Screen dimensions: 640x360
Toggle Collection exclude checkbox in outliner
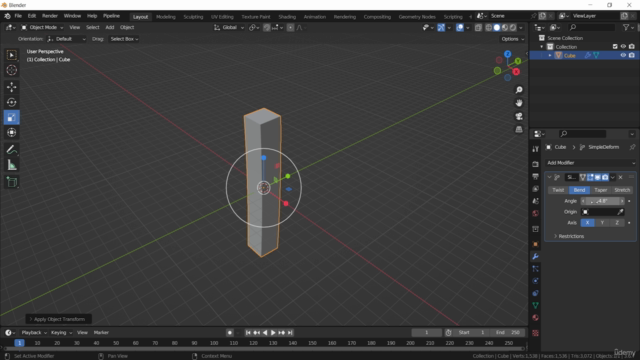click(615, 47)
